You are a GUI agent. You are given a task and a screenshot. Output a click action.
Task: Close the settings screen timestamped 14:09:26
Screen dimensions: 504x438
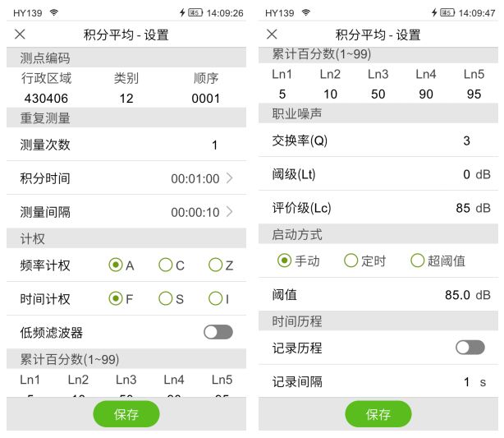pyautogui.click(x=21, y=35)
